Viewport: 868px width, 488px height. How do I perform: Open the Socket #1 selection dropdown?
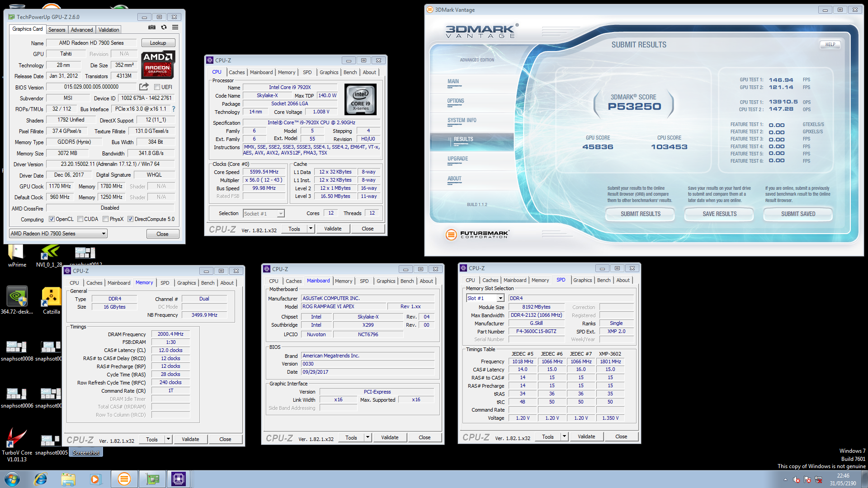[264, 213]
